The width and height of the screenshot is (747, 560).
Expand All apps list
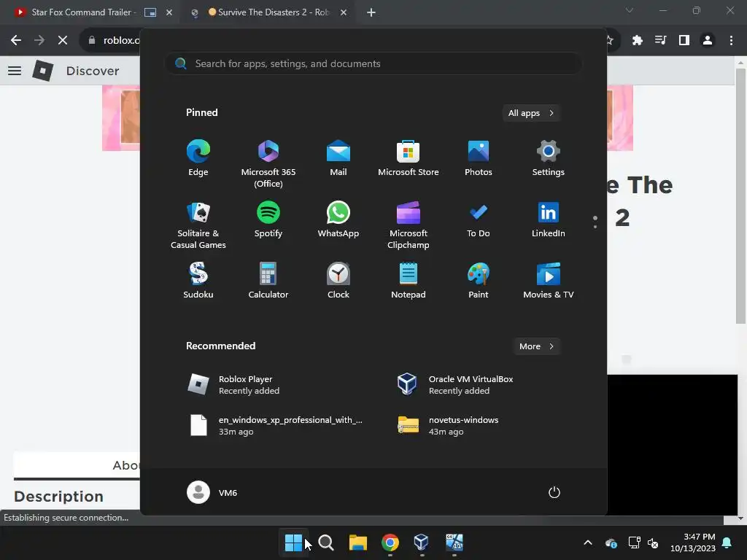click(x=531, y=113)
